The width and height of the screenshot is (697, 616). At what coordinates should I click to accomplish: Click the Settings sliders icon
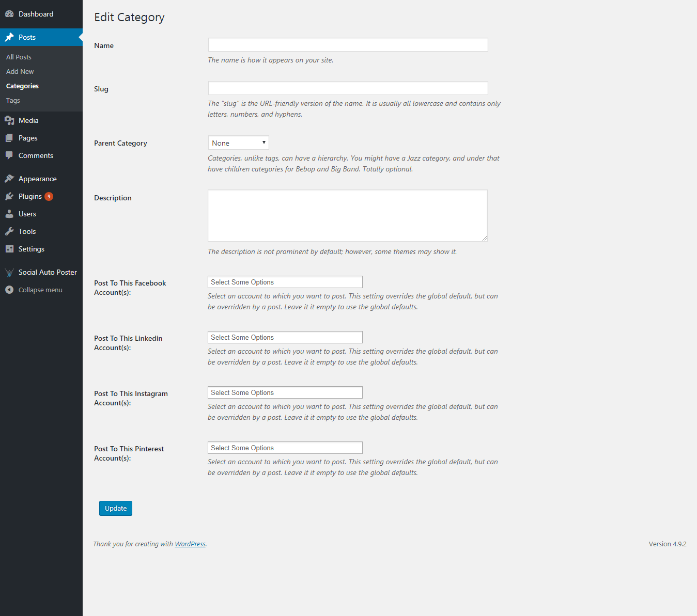[9, 249]
